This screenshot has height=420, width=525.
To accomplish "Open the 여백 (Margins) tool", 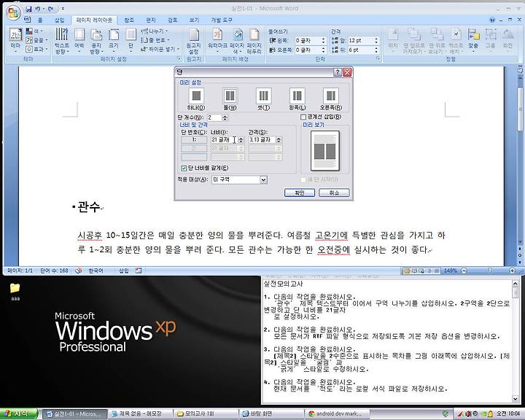I will pyautogui.click(x=79, y=41).
